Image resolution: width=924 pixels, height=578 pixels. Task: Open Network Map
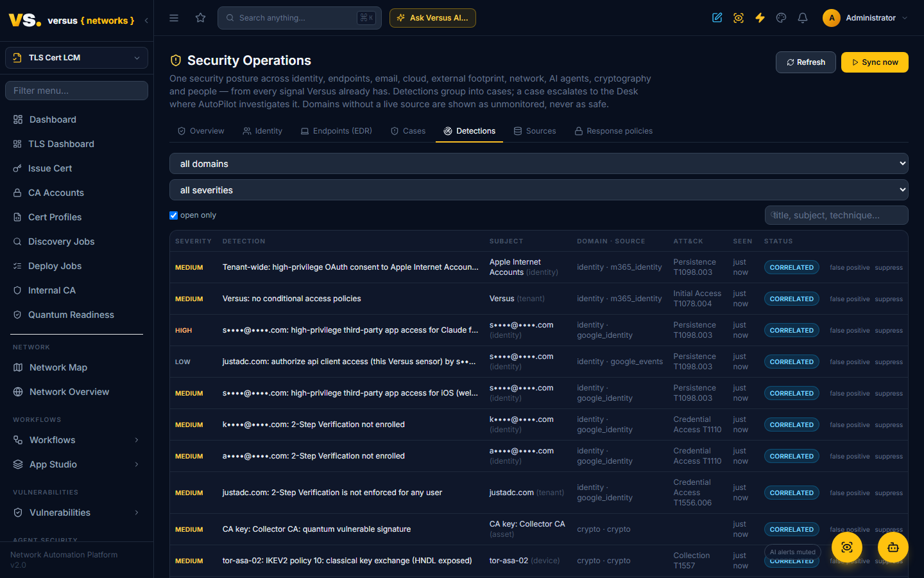(76, 367)
